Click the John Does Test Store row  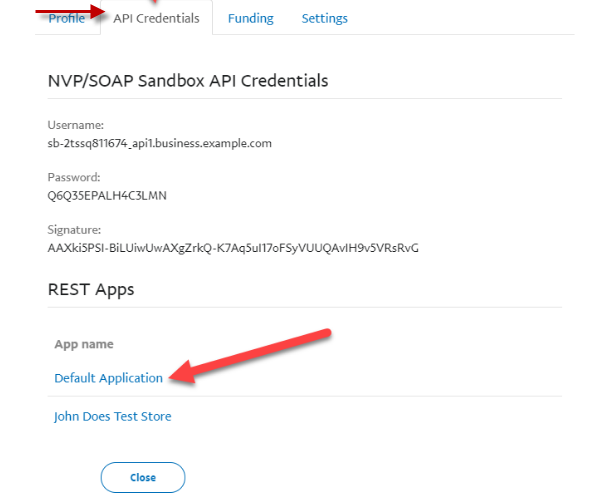[x=305, y=416]
